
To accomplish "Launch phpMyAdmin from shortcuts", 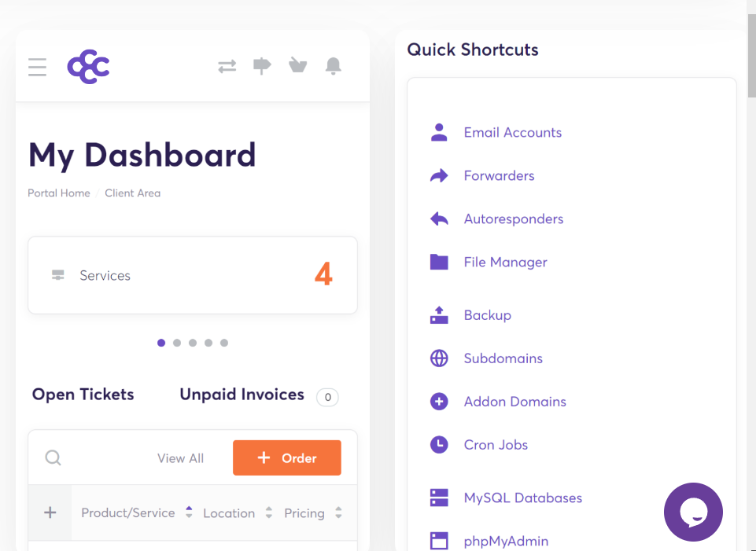I will pos(506,542).
